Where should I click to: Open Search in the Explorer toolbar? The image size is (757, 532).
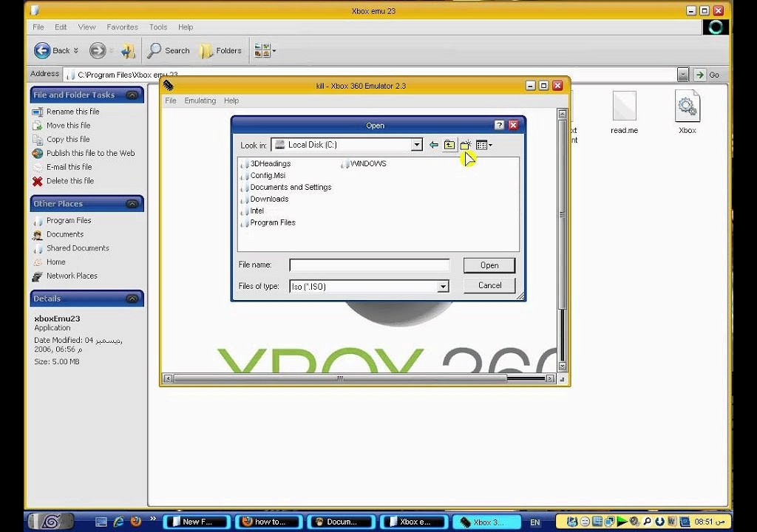pyautogui.click(x=168, y=50)
